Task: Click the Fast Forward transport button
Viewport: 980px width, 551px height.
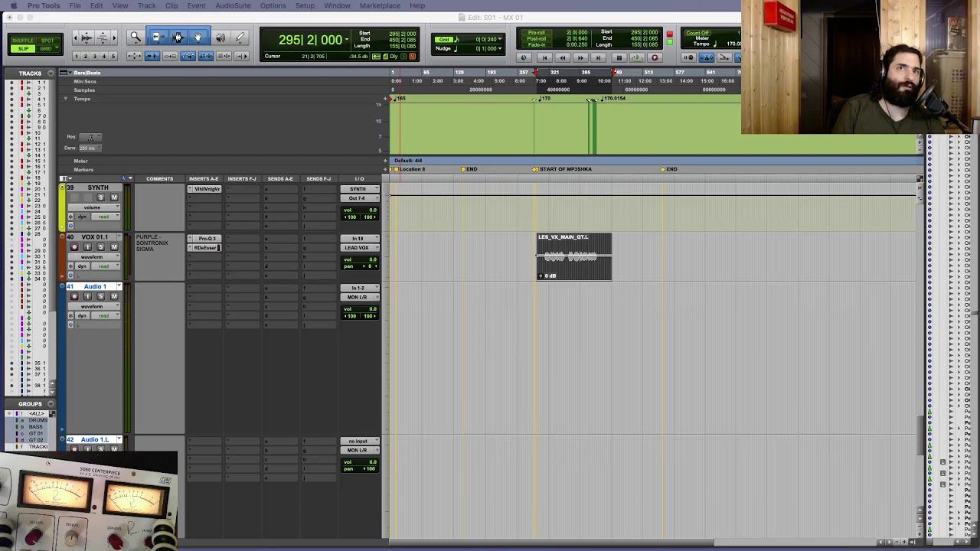Action: 580,57
